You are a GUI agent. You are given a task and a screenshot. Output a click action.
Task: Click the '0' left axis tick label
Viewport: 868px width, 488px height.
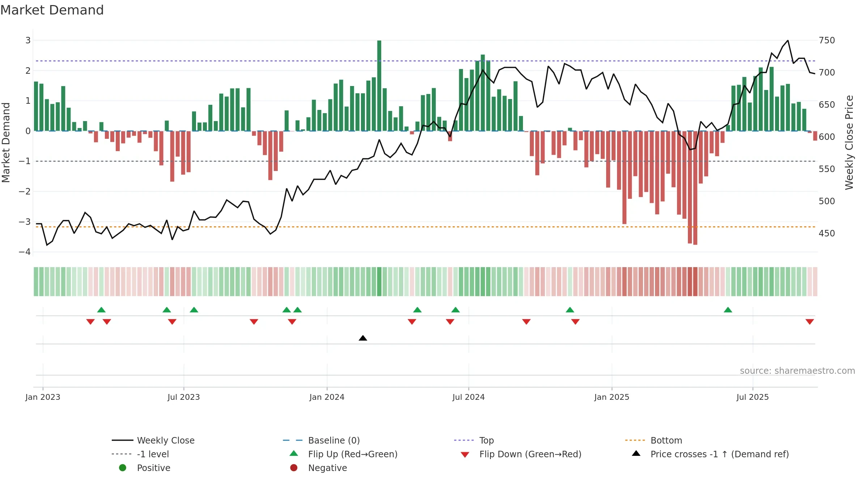pos(28,131)
